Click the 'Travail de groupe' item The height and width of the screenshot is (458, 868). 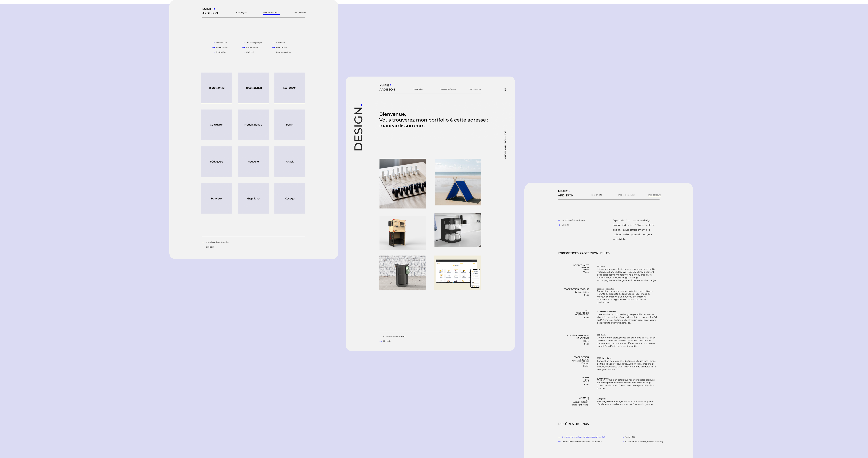tap(252, 43)
